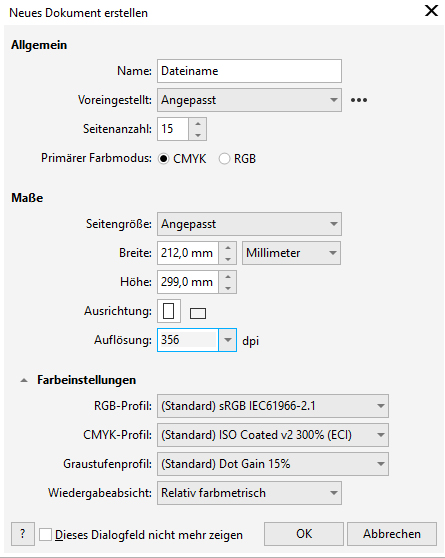
Task: Increase Breite using up spinner arrow
Action: pos(228,248)
